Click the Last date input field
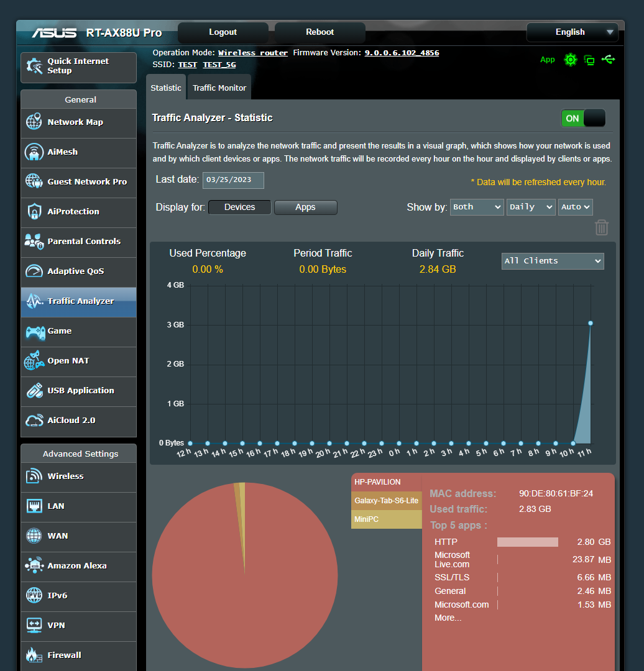The image size is (644, 671). [233, 180]
